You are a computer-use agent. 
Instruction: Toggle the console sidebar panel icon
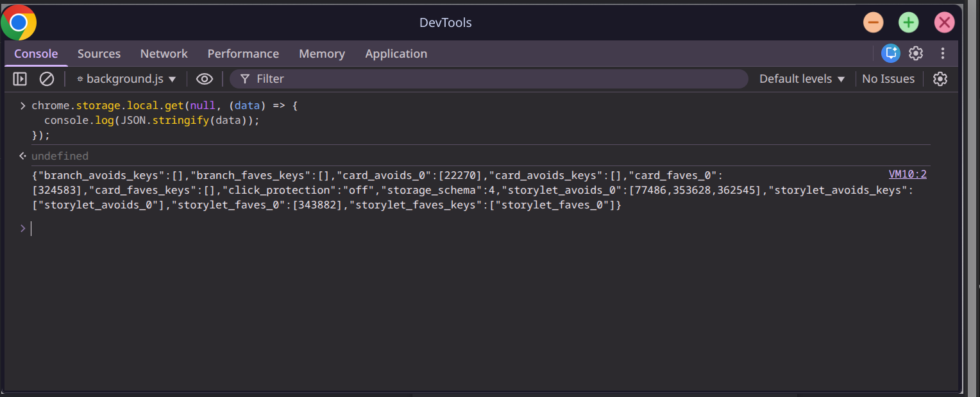[x=20, y=78]
